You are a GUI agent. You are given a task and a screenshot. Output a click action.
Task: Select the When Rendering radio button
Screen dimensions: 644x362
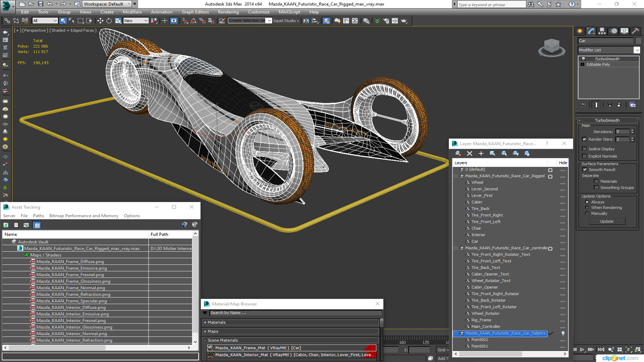point(587,208)
